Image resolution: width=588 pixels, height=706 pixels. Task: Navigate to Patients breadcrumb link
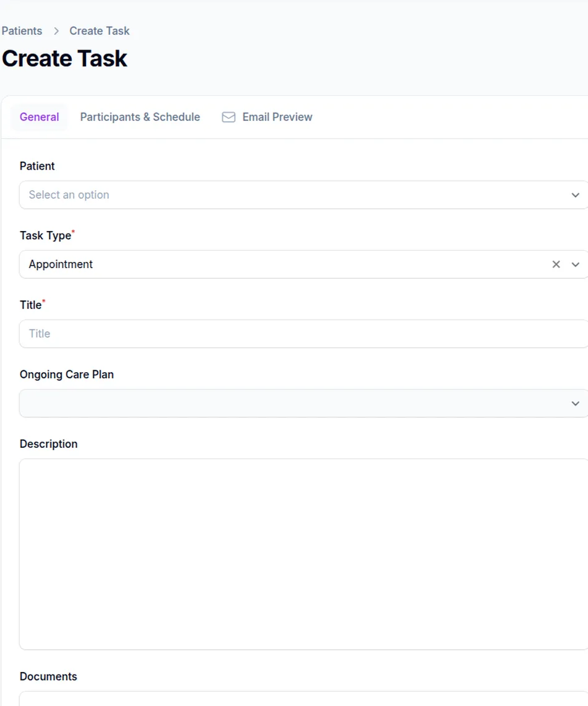(22, 31)
